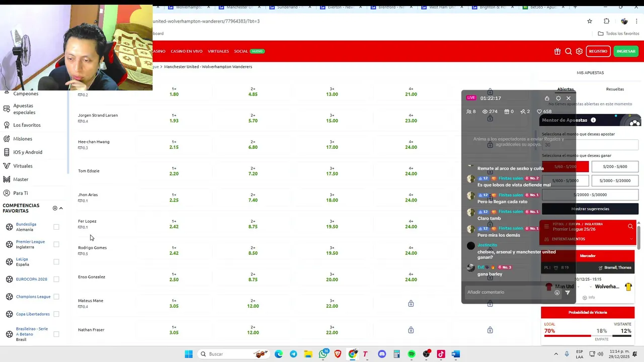The height and width of the screenshot is (362, 644).
Task: Open TikTok from the taskbar
Action: pyautogui.click(x=441, y=354)
